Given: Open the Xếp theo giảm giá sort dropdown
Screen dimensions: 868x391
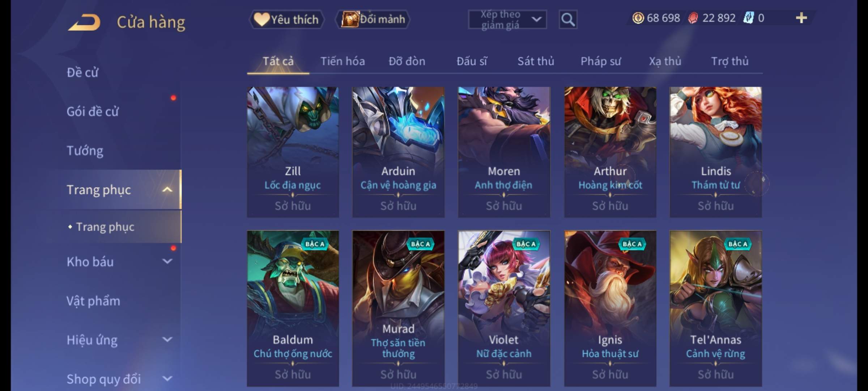Looking at the screenshot, I should pyautogui.click(x=507, y=20).
